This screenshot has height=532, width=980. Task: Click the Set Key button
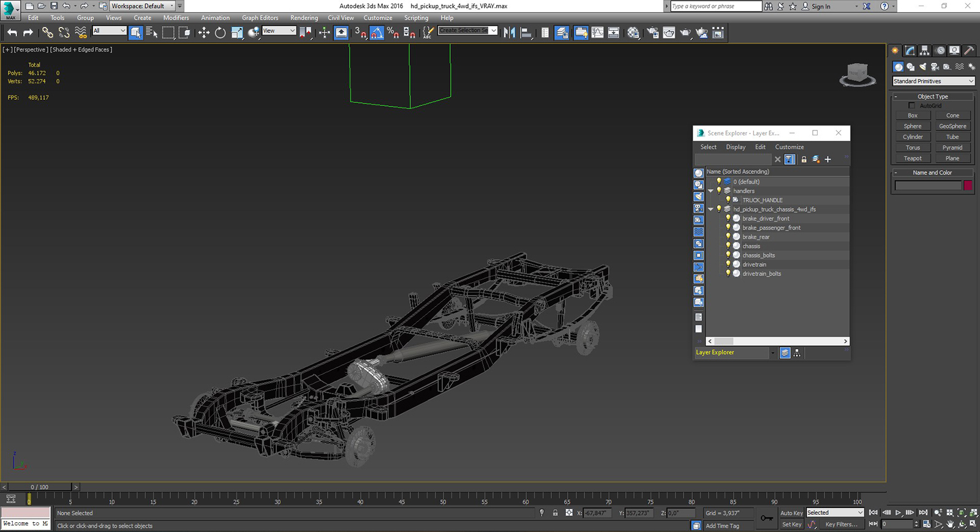(791, 525)
